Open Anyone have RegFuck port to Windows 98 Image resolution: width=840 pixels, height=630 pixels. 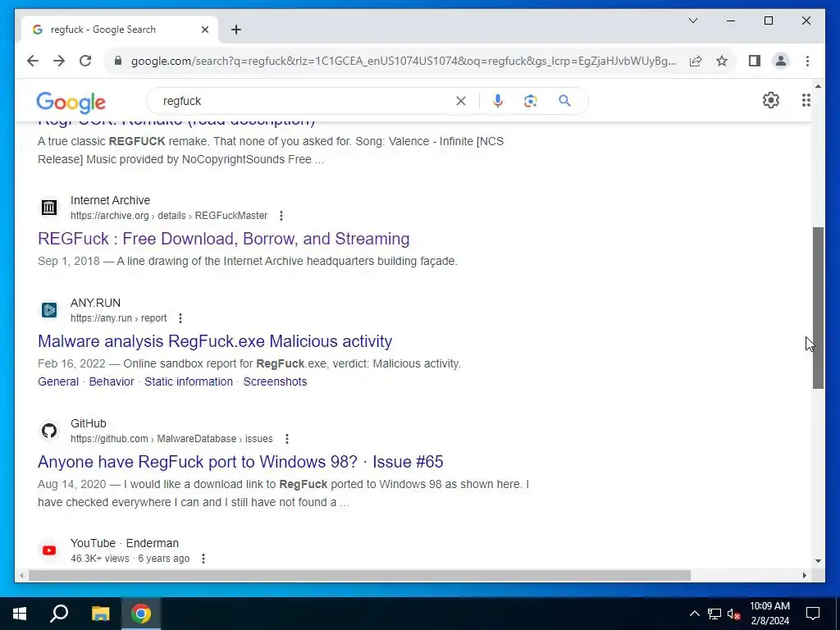click(240, 462)
